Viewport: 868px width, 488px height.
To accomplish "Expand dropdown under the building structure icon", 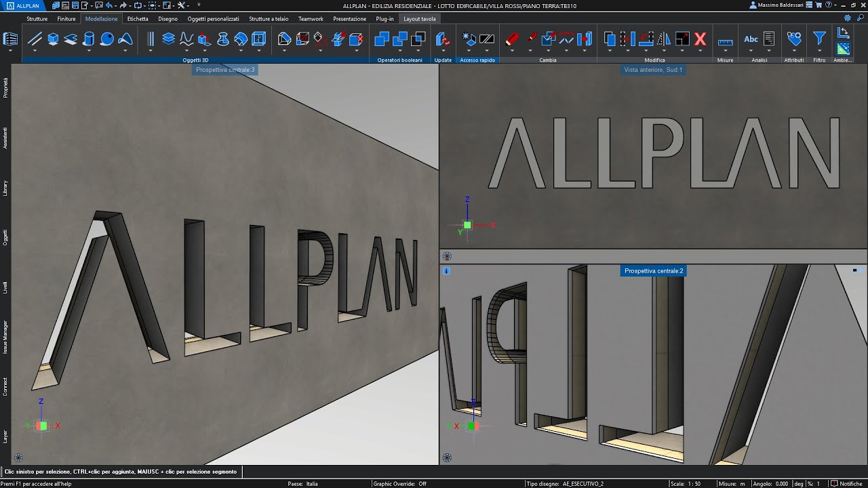I will 10,50.
